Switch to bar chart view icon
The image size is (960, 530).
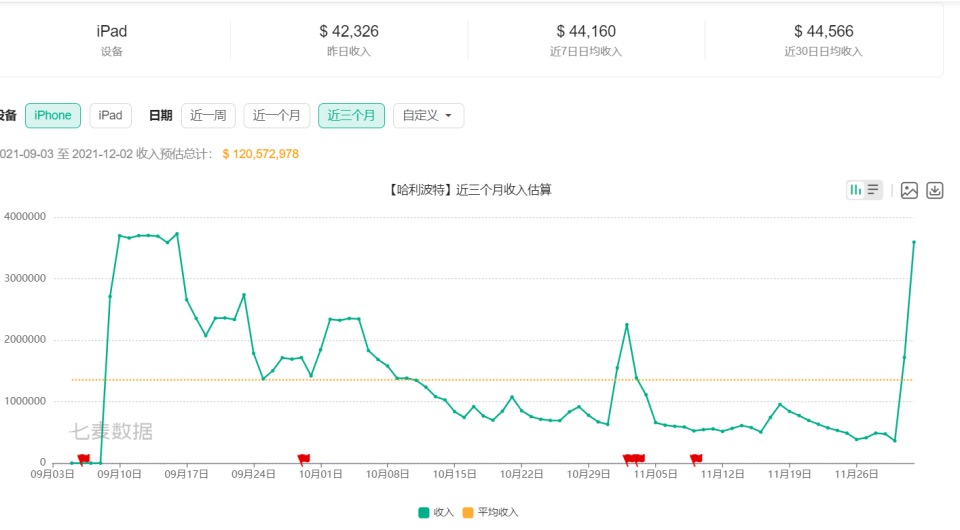click(x=855, y=190)
